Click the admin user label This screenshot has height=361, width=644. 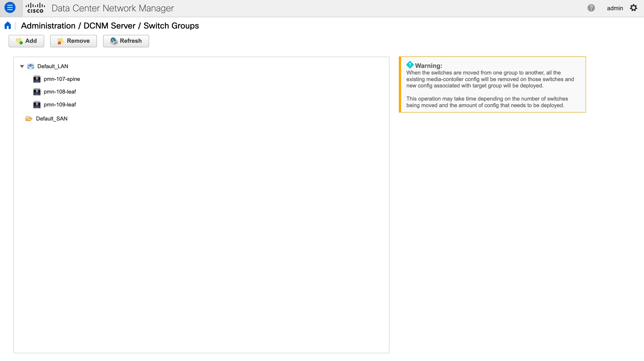[x=615, y=8]
